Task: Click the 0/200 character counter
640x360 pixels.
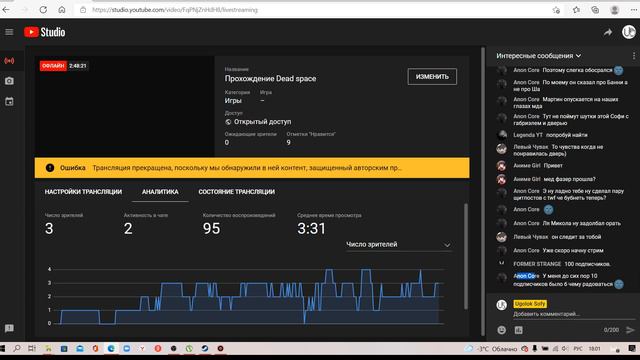Action: point(611,330)
